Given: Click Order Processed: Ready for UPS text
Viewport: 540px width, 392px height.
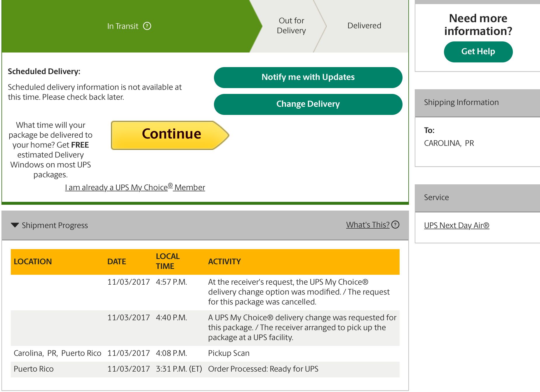Looking at the screenshot, I should [263, 369].
